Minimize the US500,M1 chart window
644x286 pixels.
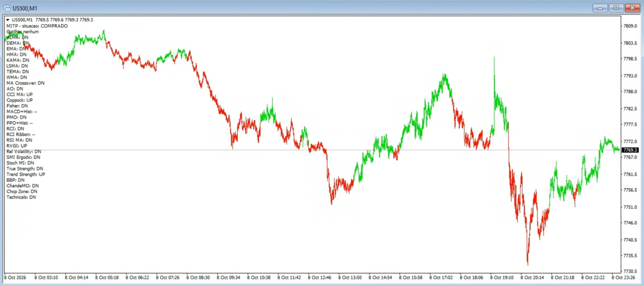tap(600, 8)
